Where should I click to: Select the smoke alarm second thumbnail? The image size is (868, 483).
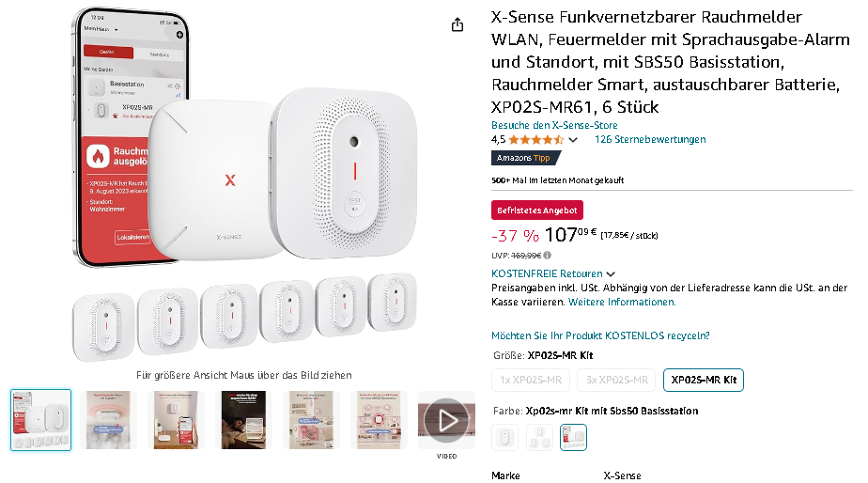coord(109,420)
